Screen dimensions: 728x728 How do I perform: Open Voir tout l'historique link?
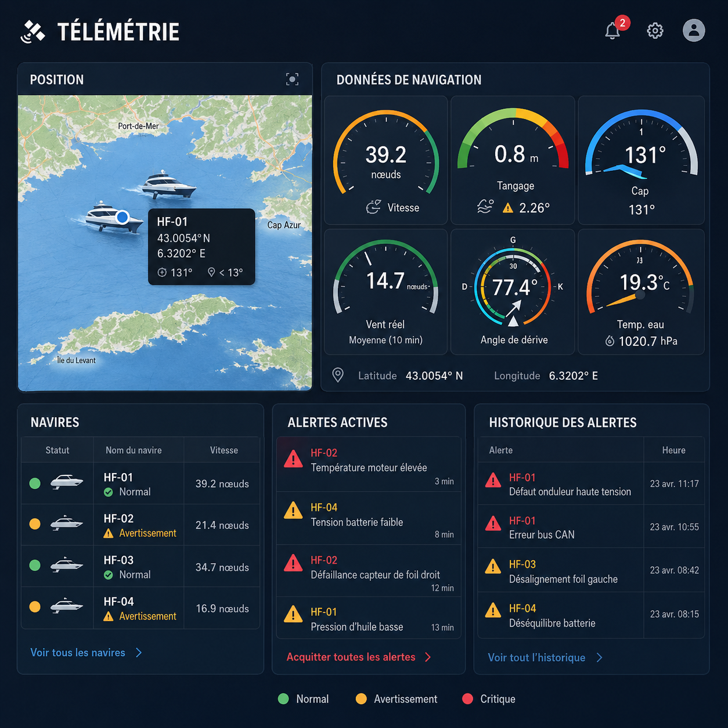click(x=536, y=658)
